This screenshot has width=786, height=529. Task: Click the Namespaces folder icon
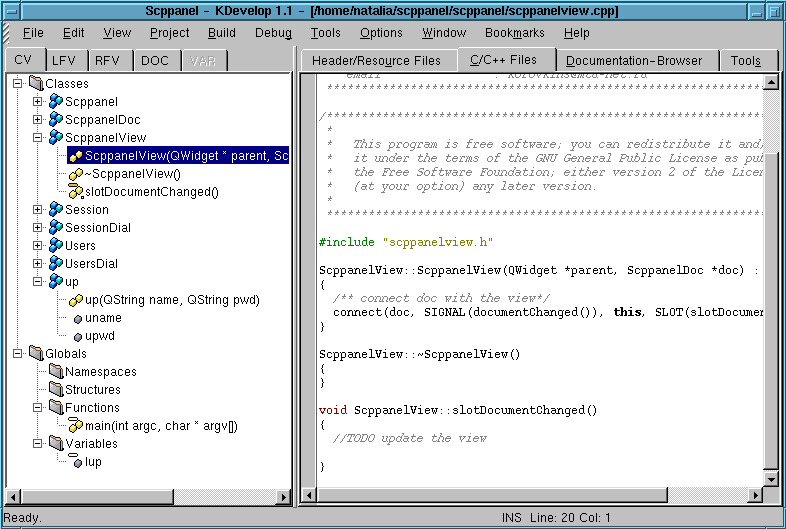tap(56, 372)
